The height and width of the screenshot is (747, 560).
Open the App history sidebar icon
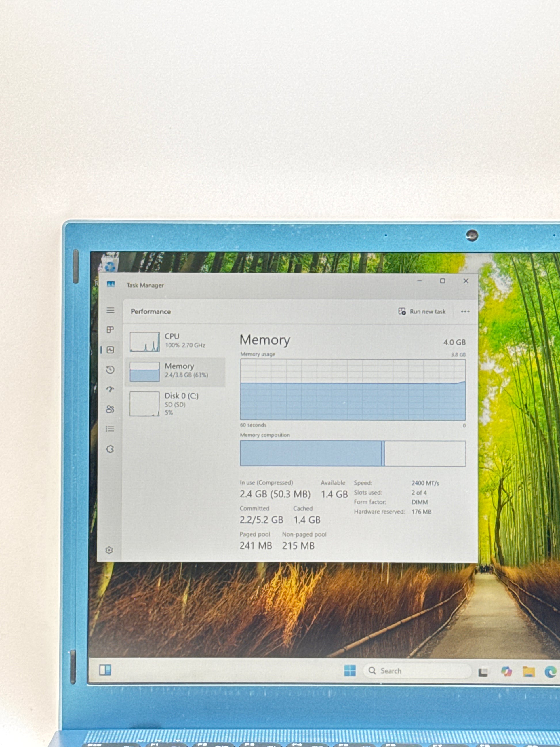pyautogui.click(x=110, y=369)
